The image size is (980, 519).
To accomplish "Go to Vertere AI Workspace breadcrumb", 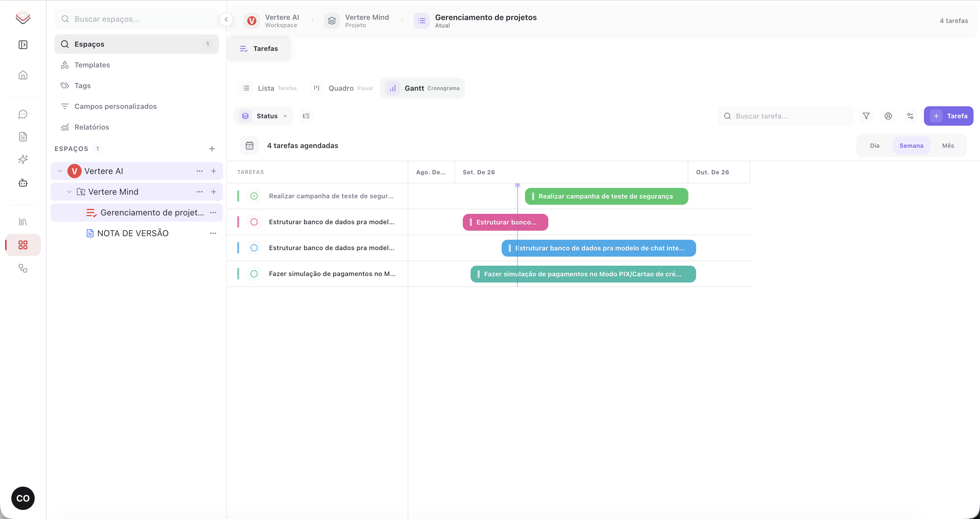I will tap(272, 21).
